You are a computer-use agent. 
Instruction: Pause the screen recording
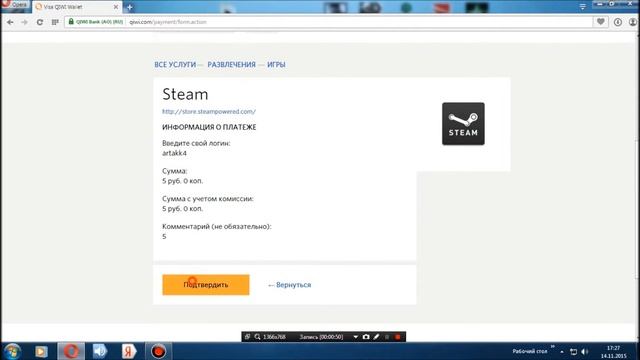pos(387,337)
